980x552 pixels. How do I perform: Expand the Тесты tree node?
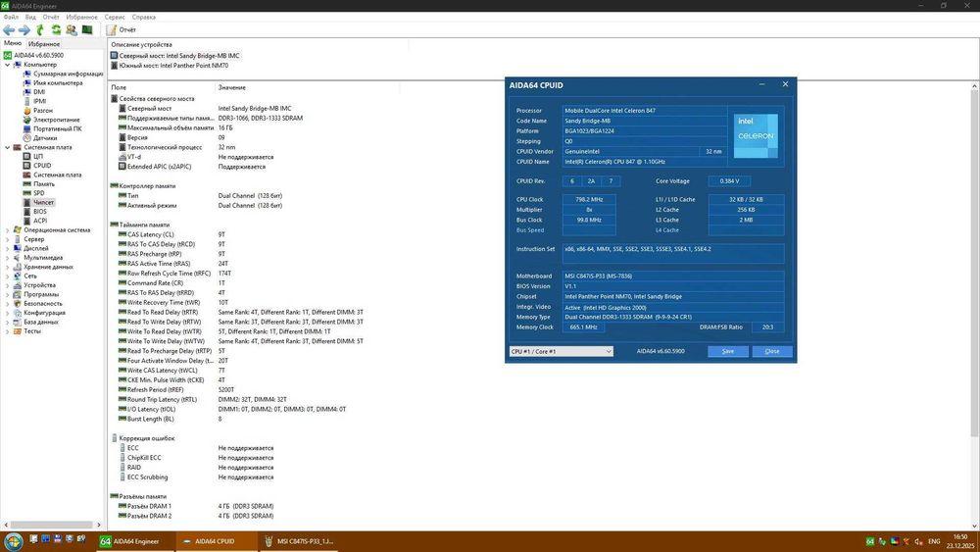[8, 331]
